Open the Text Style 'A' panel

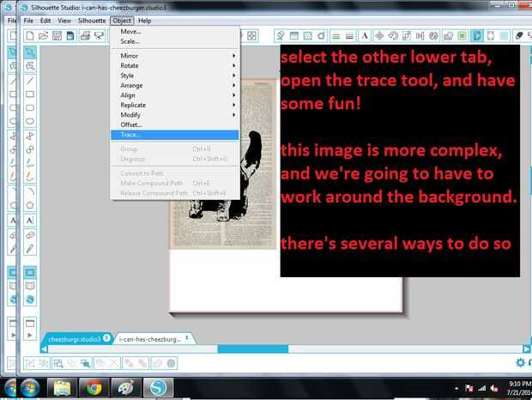pyautogui.click(x=365, y=36)
